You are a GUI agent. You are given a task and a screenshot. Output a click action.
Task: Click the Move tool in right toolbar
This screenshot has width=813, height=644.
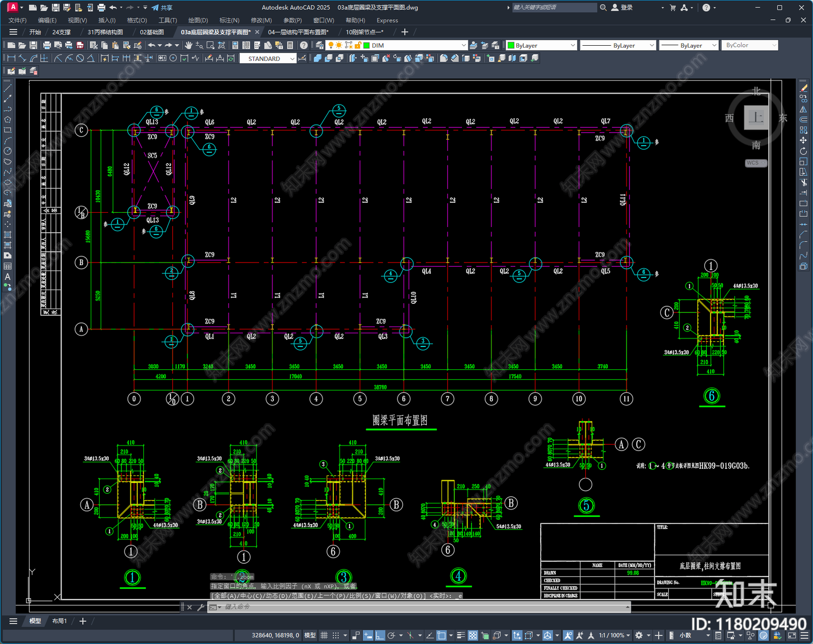(x=803, y=140)
